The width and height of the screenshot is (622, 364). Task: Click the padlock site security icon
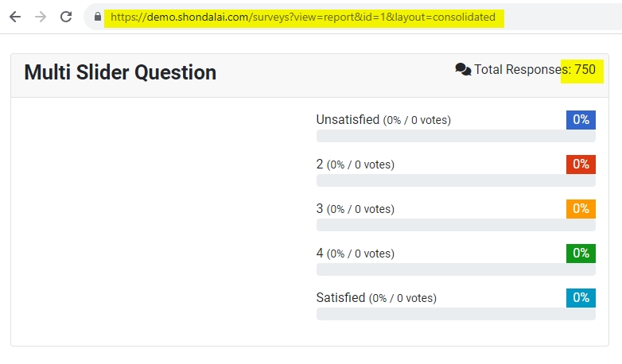coord(98,17)
